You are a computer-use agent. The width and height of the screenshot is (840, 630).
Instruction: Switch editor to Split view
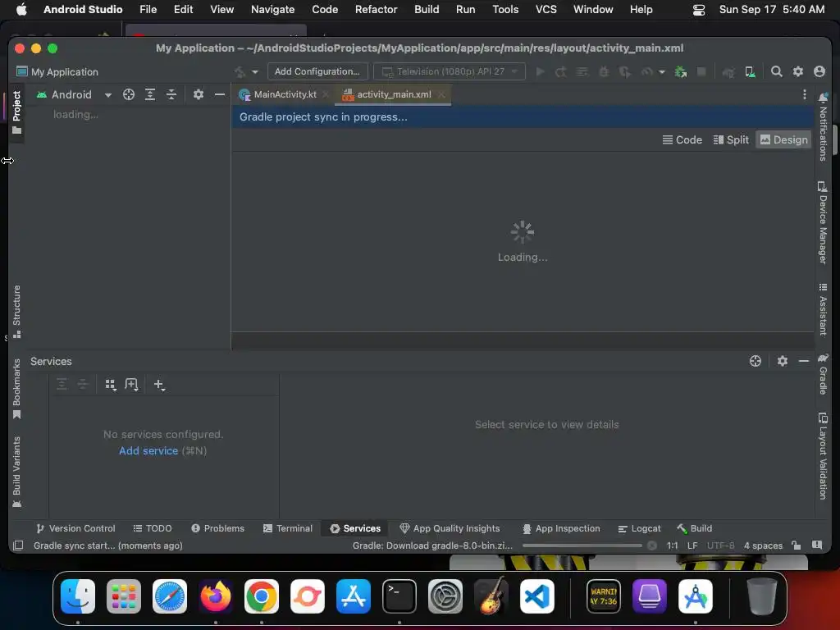(731, 139)
